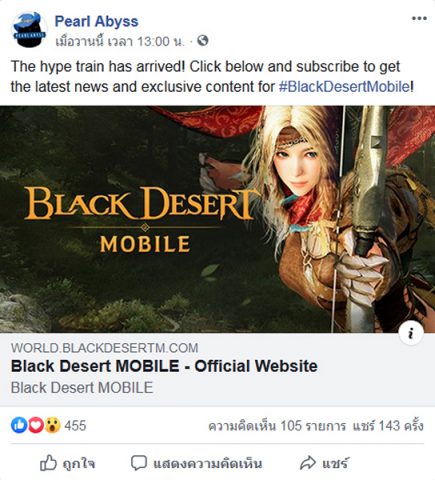The height and width of the screenshot is (480, 435).
Task: View the 143 shares count
Action: tap(388, 426)
